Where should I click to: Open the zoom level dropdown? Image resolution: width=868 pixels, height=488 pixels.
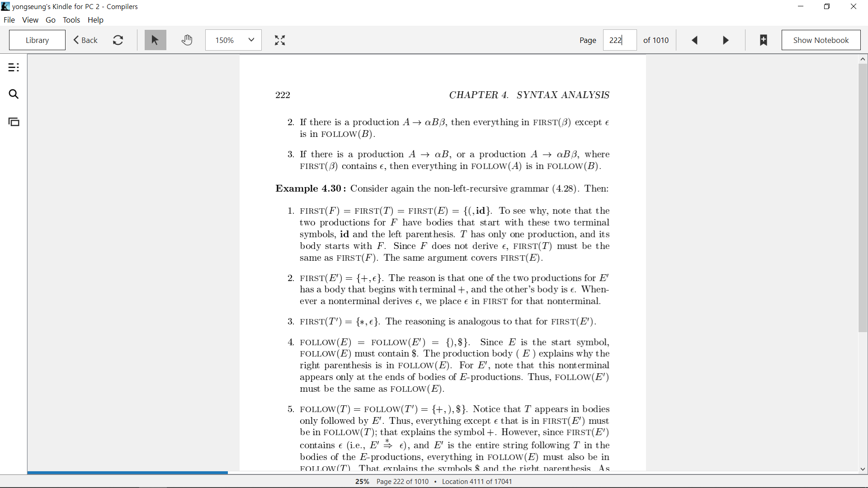coord(233,40)
